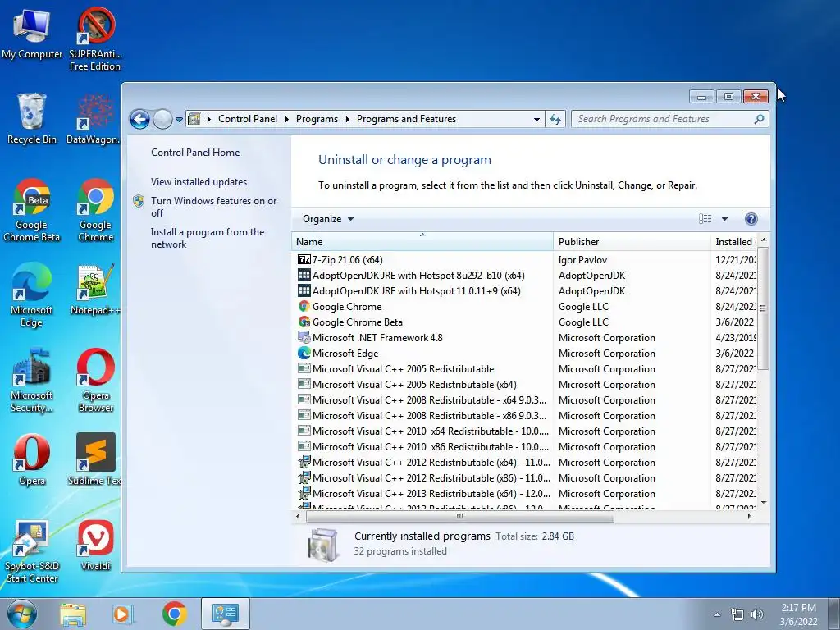Viewport: 840px width, 630px height.
Task: Expand arrow after Control Panel breadcrumb
Action: 286,119
